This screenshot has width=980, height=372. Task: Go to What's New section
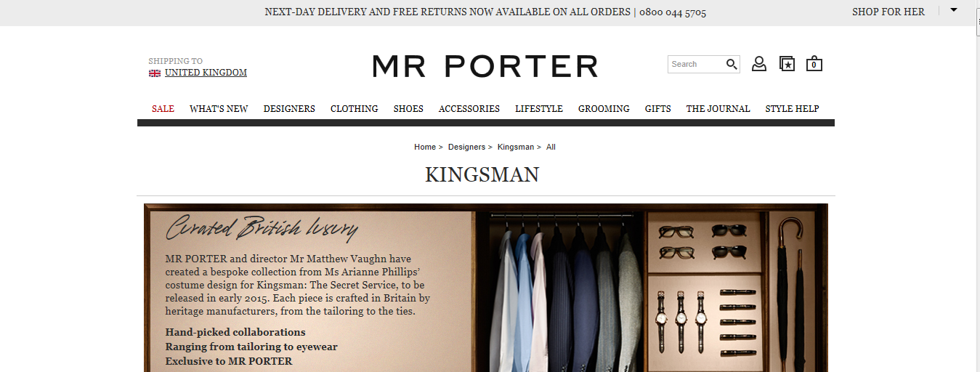[x=219, y=109]
